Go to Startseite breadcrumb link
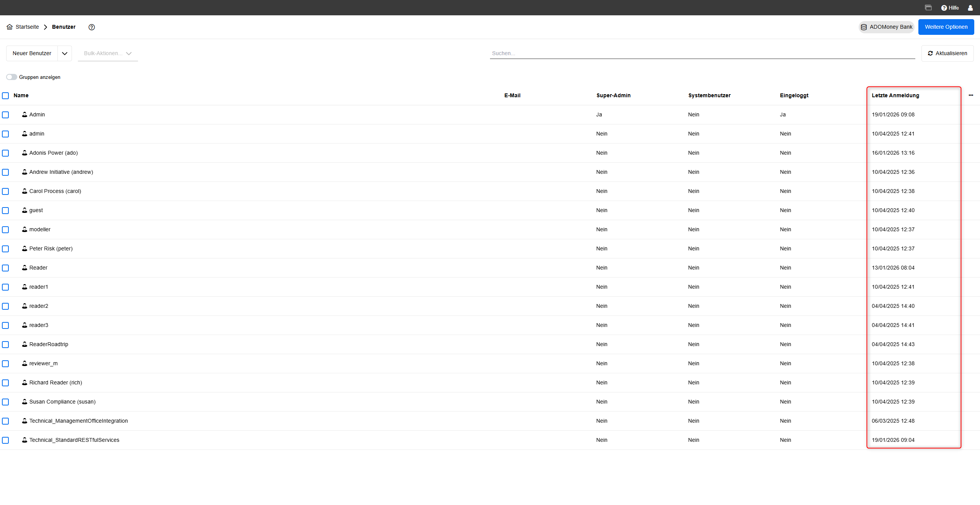The width and height of the screenshot is (980, 505). 27,27
